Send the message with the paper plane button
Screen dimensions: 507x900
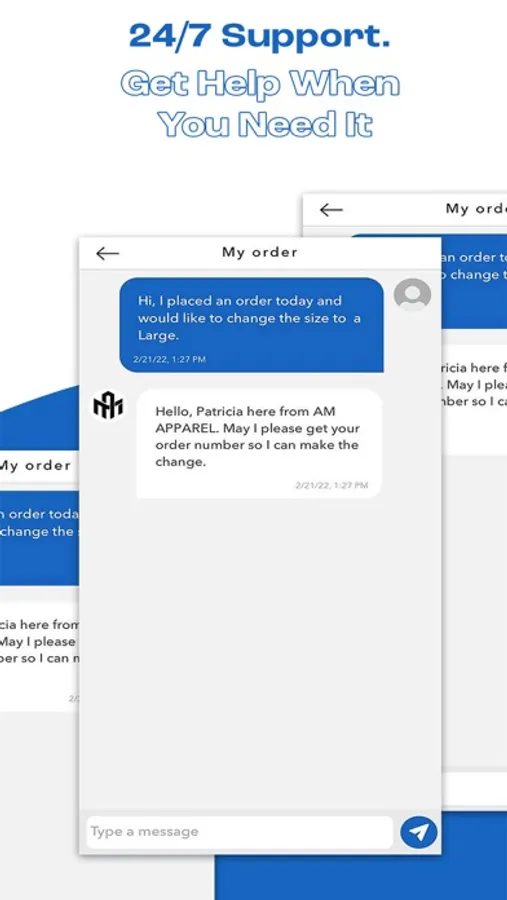click(x=419, y=832)
